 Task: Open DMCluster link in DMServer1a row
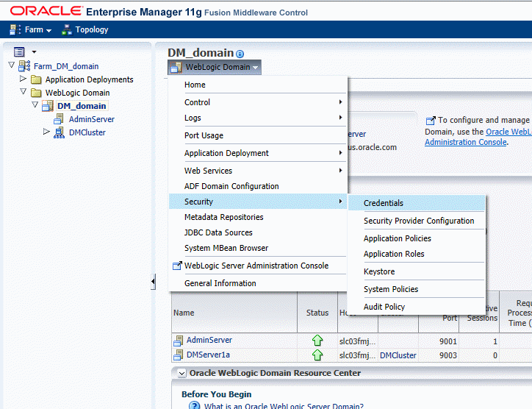(398, 355)
